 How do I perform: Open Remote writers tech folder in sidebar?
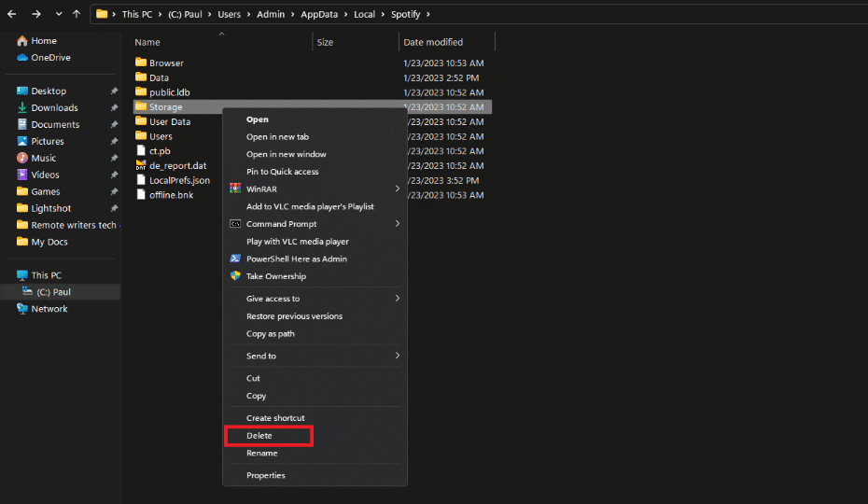66,225
